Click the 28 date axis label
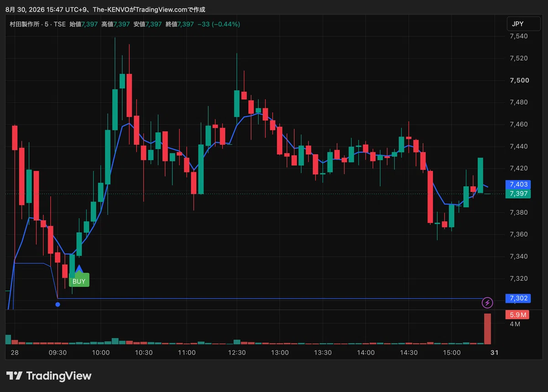Image resolution: width=548 pixels, height=392 pixels. click(x=15, y=353)
